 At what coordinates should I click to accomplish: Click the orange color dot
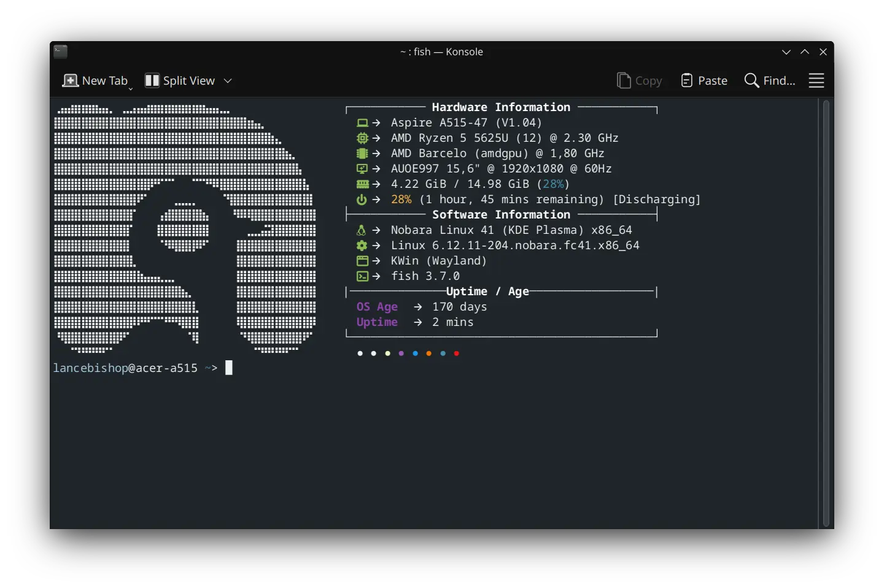(x=428, y=354)
